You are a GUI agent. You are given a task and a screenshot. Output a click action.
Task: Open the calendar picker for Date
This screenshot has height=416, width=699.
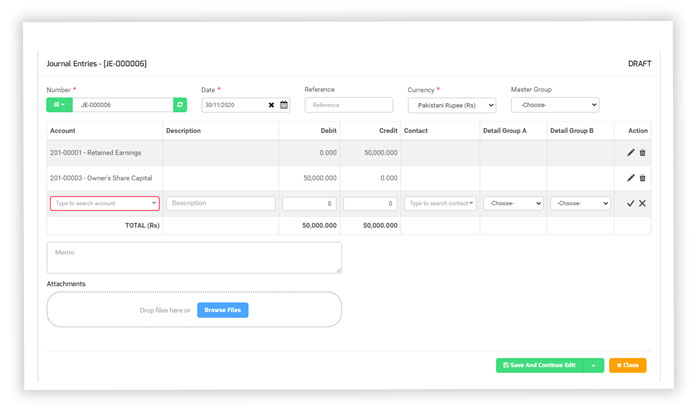pos(284,105)
